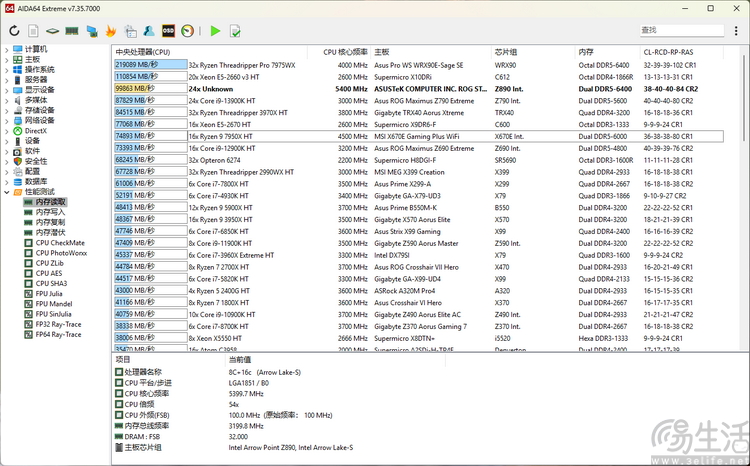Click the gauge sensor panel icon
Screen dimensions: 750x466
pos(188,31)
